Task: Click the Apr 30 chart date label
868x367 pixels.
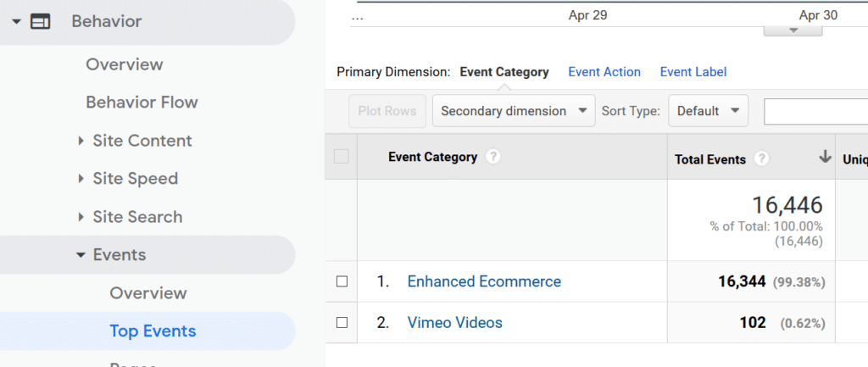Action: [x=818, y=15]
